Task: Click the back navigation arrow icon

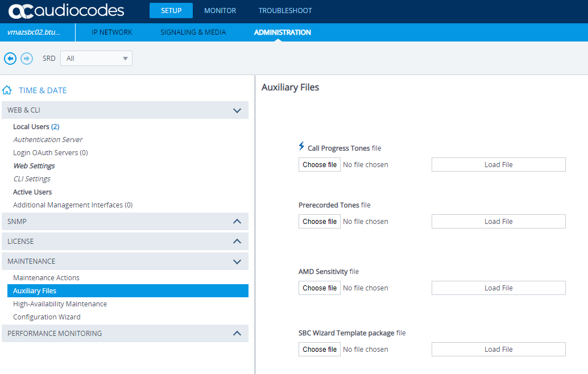Action: (x=10, y=59)
